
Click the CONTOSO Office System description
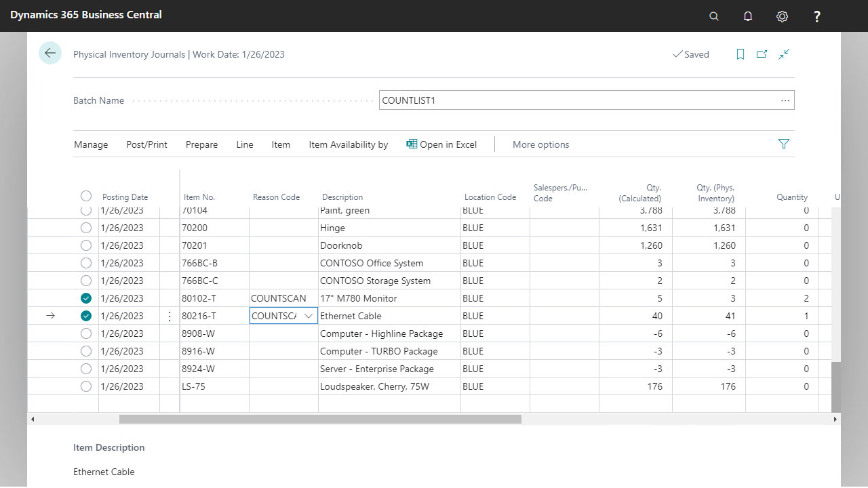click(x=372, y=263)
